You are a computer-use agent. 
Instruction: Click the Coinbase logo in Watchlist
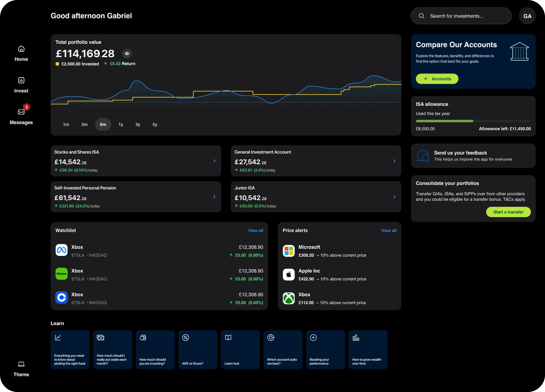(61, 297)
